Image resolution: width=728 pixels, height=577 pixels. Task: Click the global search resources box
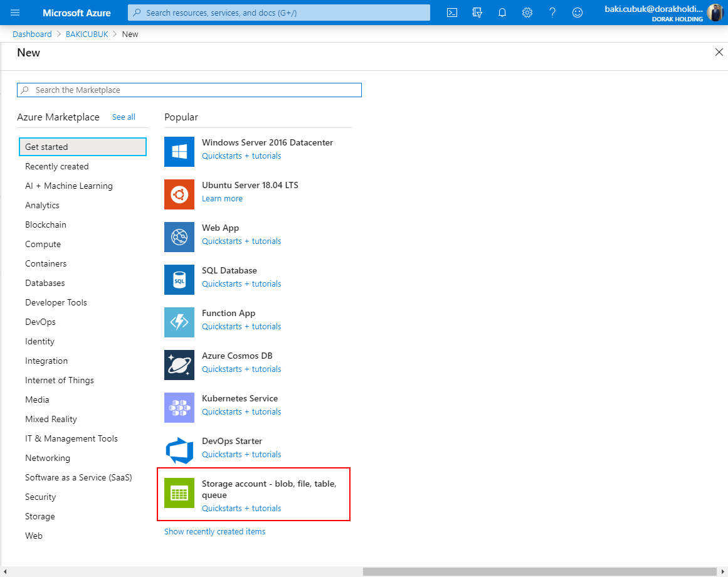pyautogui.click(x=279, y=13)
